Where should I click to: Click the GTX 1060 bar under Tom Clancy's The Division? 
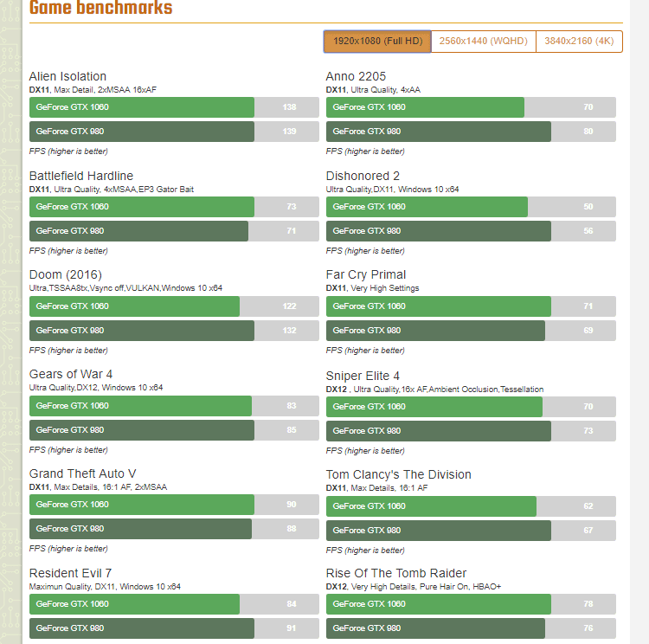[431, 506]
